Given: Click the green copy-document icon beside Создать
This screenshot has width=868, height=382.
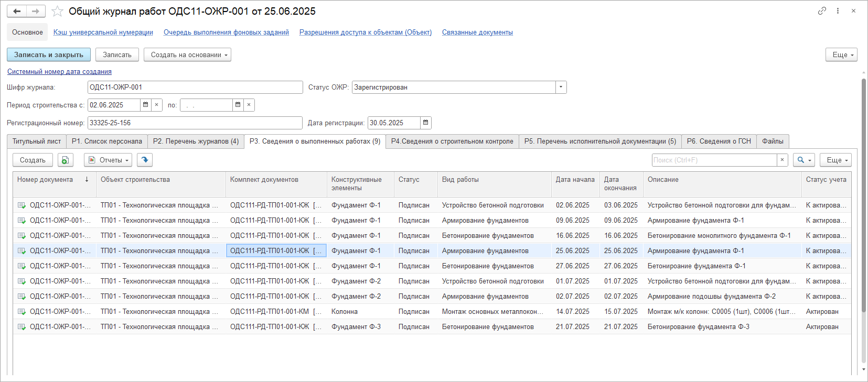Looking at the screenshot, I should (65, 160).
